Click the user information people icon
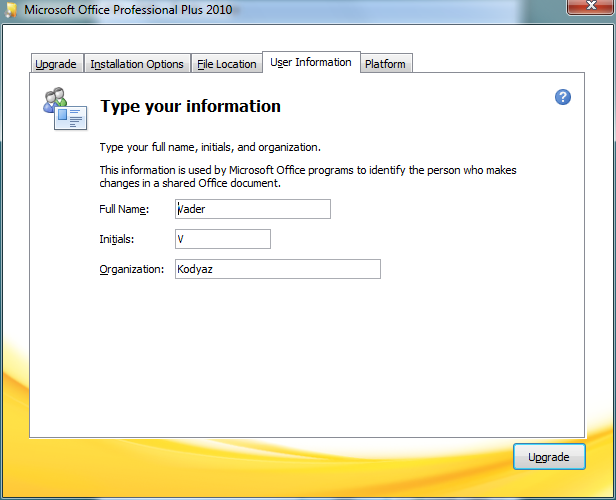 click(65, 109)
